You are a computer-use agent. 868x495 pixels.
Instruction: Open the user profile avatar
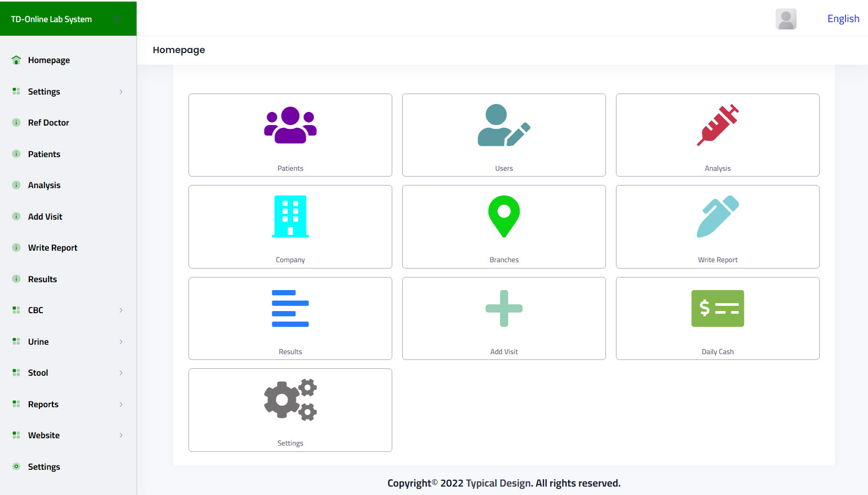[786, 19]
